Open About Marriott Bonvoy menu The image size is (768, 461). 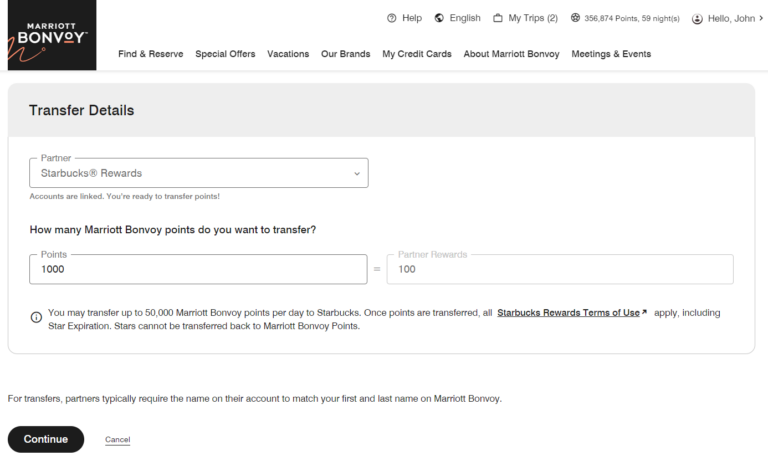[x=511, y=54]
